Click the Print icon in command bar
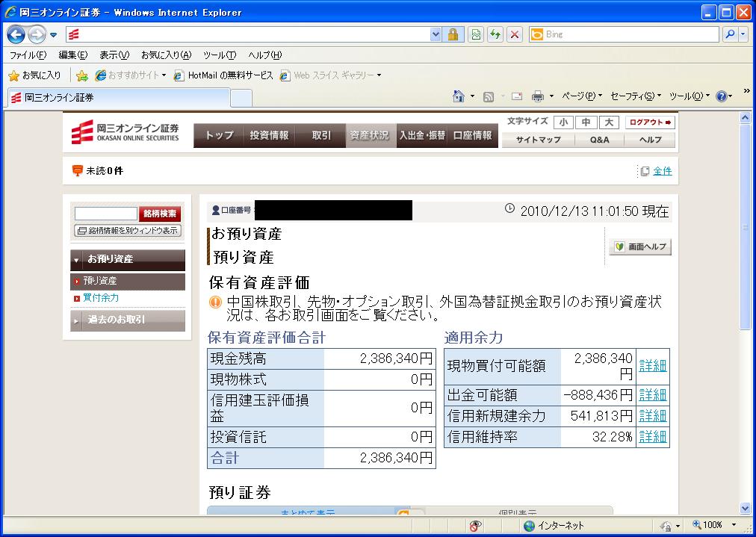The width and height of the screenshot is (756, 537). point(537,96)
